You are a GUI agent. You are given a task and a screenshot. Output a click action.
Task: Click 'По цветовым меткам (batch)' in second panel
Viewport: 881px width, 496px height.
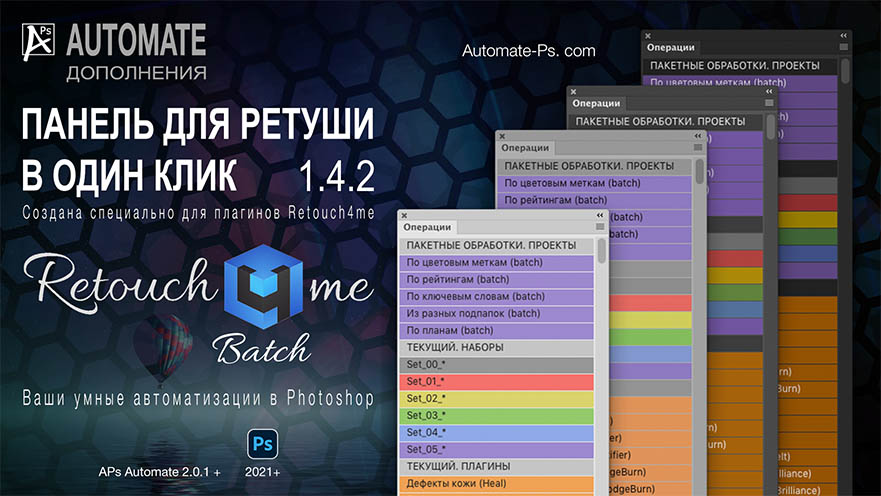(594, 184)
